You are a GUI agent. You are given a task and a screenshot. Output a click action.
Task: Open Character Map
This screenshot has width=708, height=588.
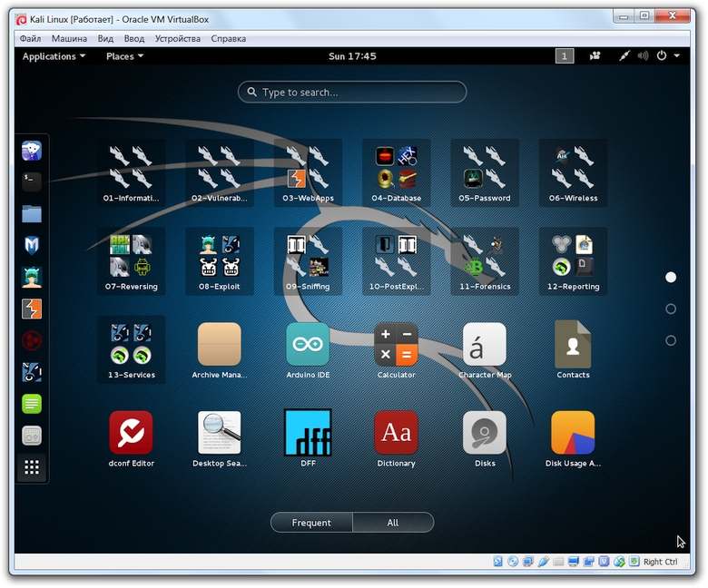pyautogui.click(x=485, y=349)
